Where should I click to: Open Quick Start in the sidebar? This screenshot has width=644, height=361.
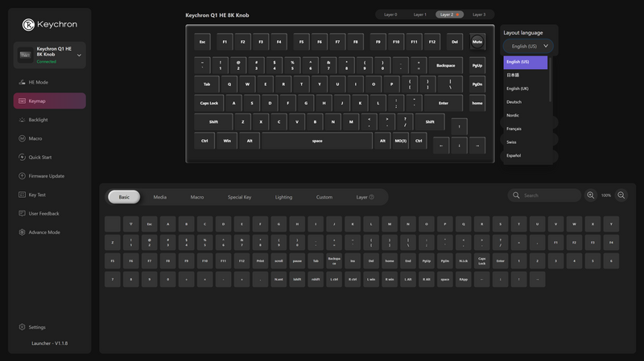coord(49,157)
